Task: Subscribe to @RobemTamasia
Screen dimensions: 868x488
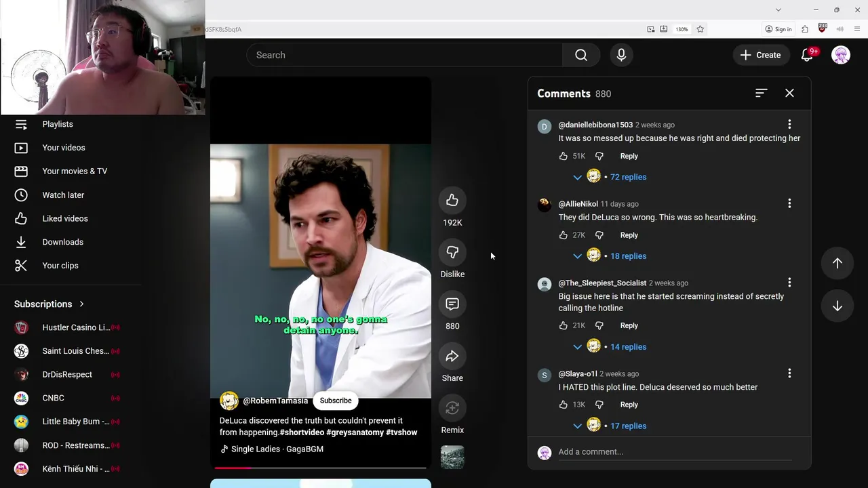Action: click(x=336, y=401)
